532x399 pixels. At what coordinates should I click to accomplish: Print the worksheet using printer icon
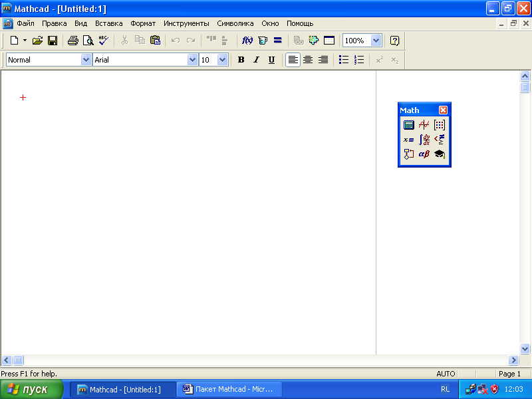(73, 41)
